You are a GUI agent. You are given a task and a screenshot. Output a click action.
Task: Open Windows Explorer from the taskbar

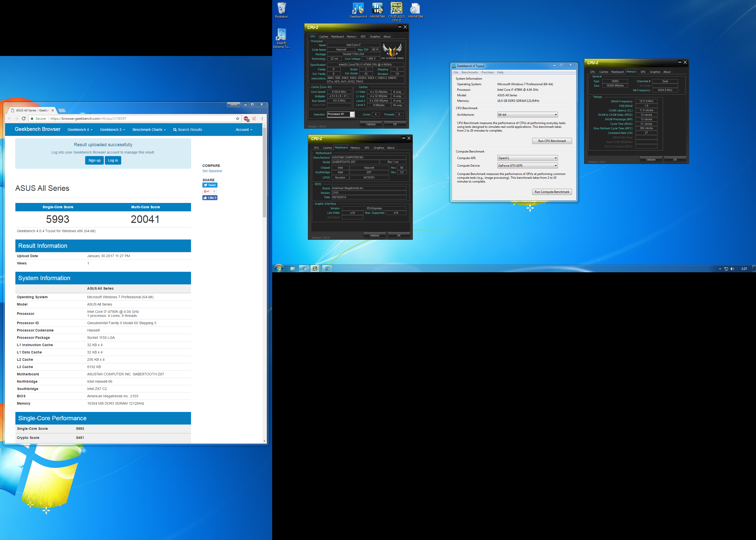pyautogui.click(x=292, y=268)
